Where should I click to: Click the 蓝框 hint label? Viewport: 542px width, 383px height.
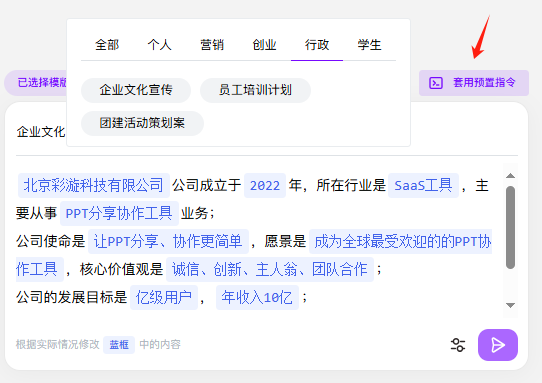119,345
